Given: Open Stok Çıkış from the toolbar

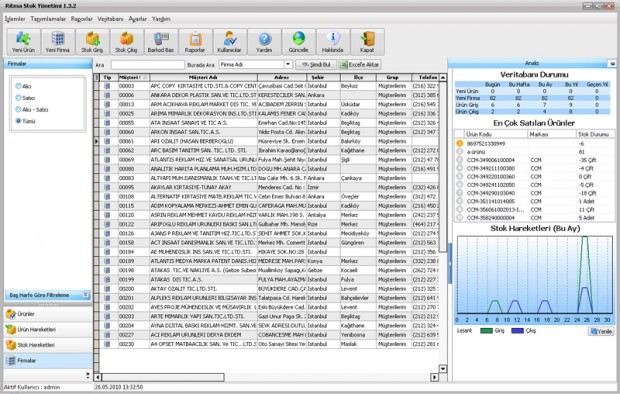Looking at the screenshot, I should point(127,42).
